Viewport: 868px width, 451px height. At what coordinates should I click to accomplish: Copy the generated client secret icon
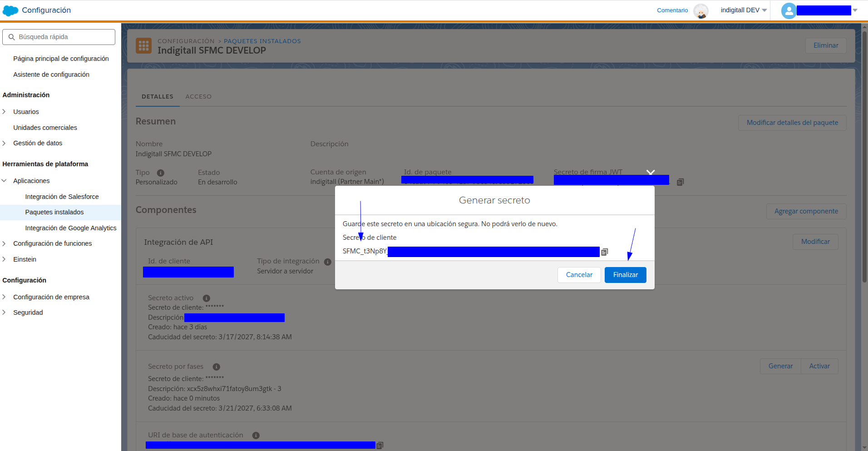pos(604,252)
